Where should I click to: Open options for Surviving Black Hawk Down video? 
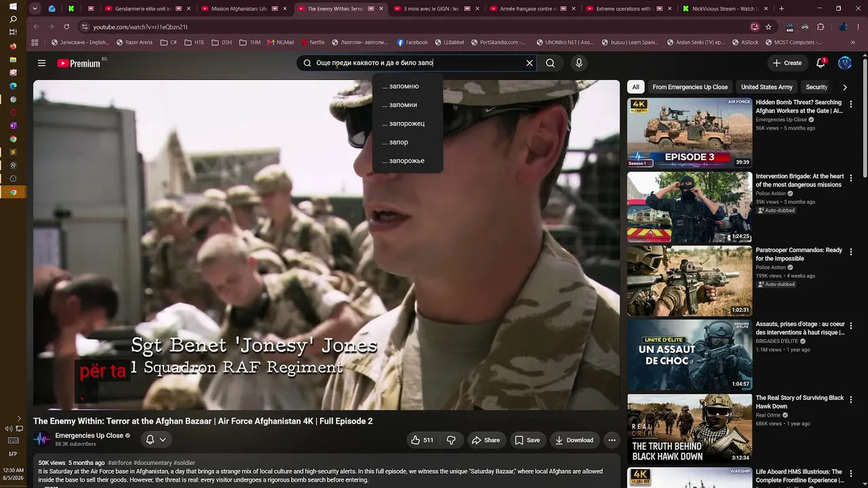[851, 400]
